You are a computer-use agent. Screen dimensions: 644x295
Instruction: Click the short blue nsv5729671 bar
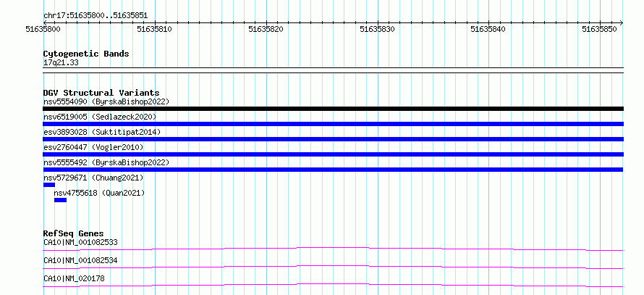click(49, 185)
